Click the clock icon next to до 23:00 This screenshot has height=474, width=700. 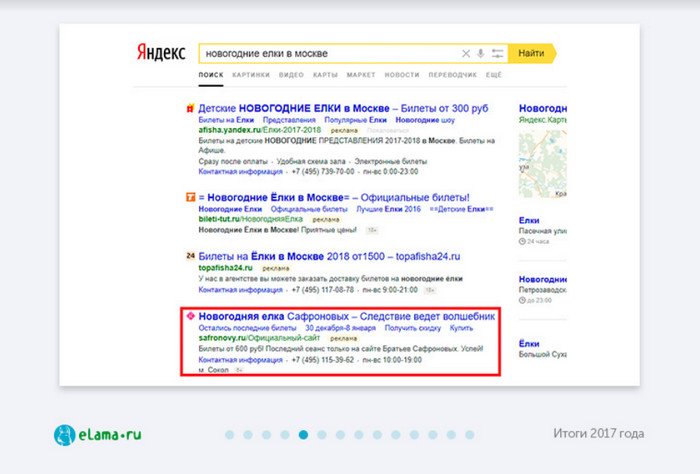click(x=522, y=300)
